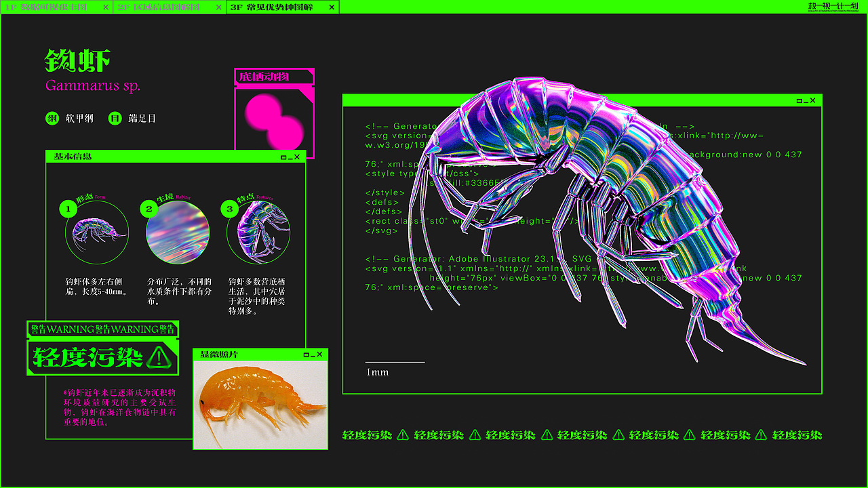Click the 纲 badge icon before 软甲纲
868x488 pixels.
coord(52,118)
